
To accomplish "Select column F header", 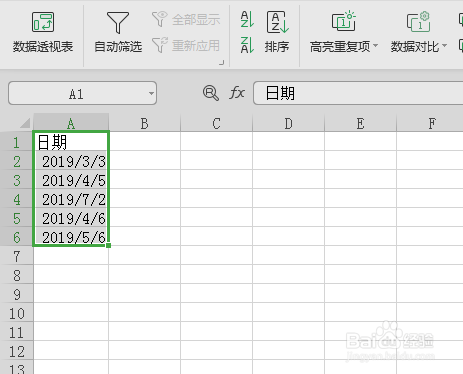I will [x=430, y=123].
